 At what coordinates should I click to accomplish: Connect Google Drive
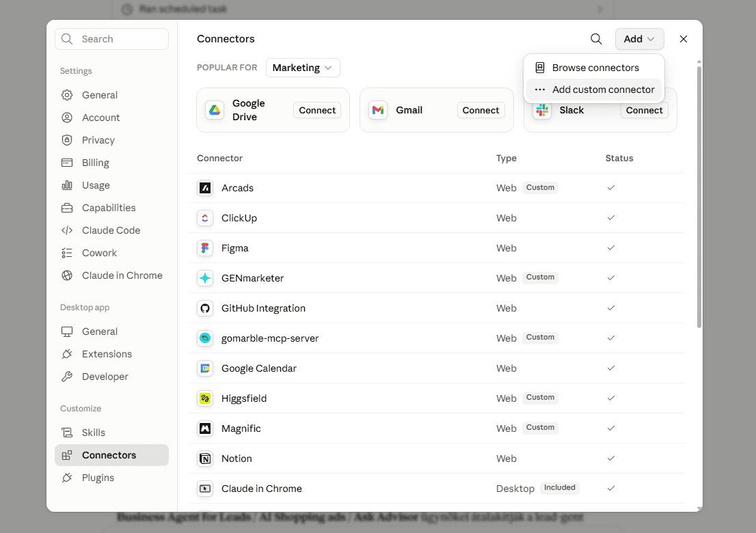click(x=316, y=111)
